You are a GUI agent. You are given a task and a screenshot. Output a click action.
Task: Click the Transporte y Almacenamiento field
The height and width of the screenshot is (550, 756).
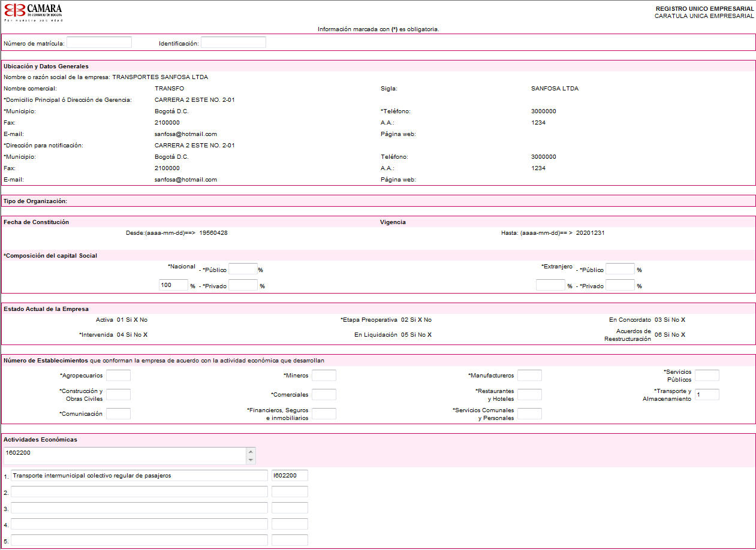pyautogui.click(x=707, y=395)
